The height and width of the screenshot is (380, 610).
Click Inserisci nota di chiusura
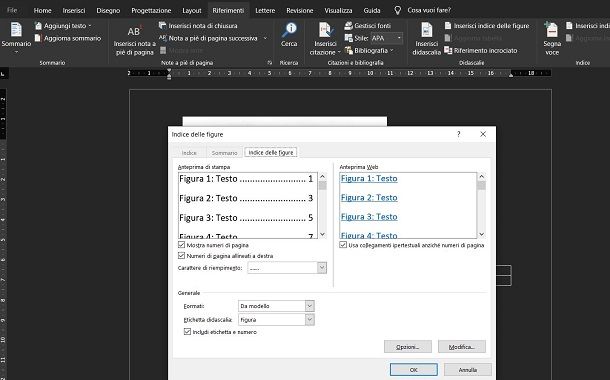(x=198, y=26)
